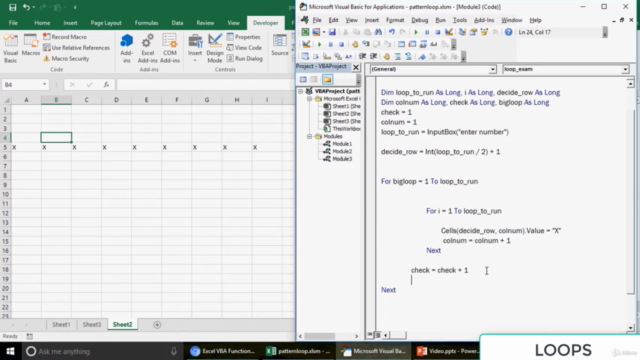
Task: Collapse the Modules folder
Action: 310,136
